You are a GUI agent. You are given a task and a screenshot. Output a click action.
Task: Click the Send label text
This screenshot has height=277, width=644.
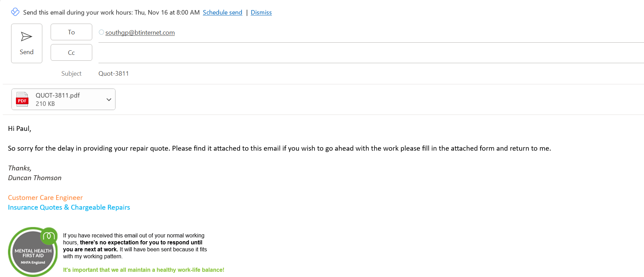27,52
